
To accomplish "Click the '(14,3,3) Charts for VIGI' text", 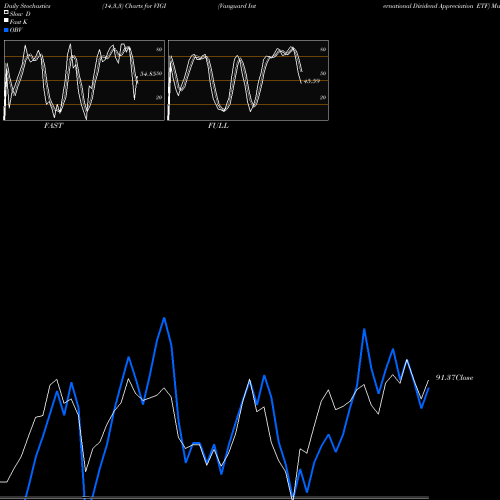I will [x=134, y=6].
